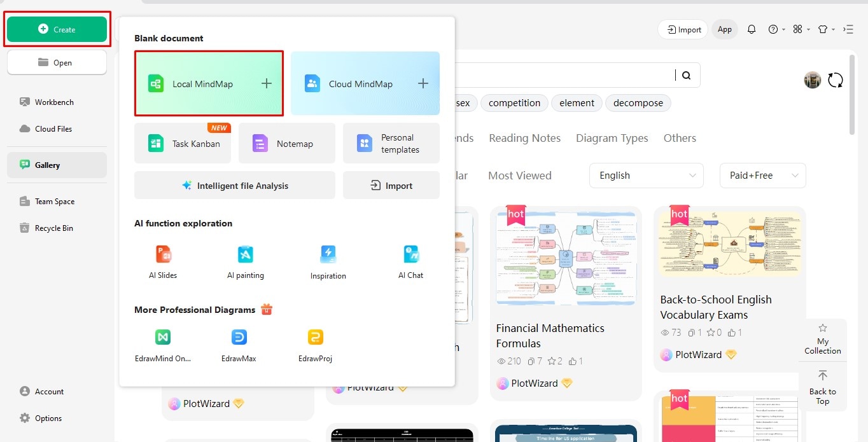The width and height of the screenshot is (868, 442).
Task: Open AI Chat
Action: tap(411, 262)
